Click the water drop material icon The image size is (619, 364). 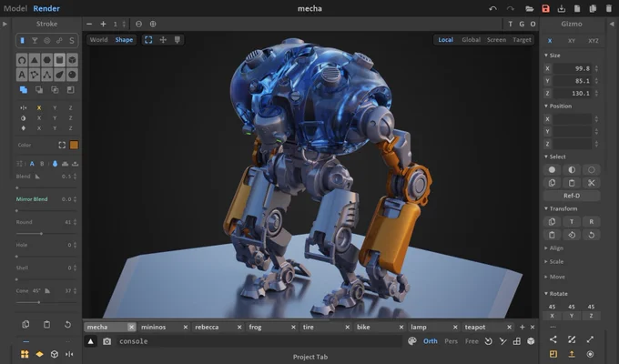click(x=55, y=164)
